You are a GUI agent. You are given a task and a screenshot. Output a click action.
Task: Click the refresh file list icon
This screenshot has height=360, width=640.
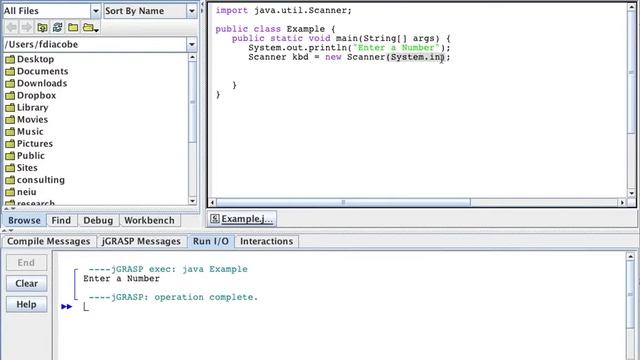click(x=58, y=27)
